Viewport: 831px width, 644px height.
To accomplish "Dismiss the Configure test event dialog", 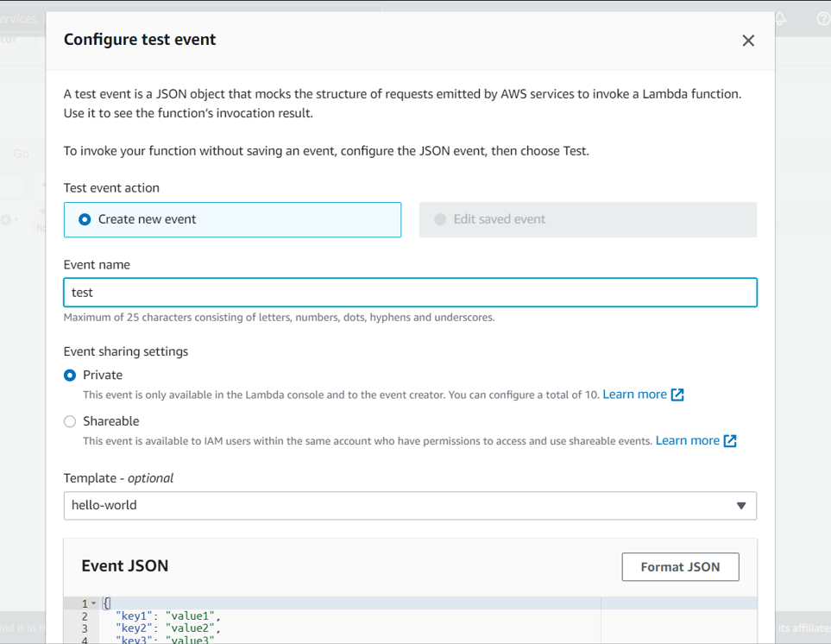I will coord(748,40).
